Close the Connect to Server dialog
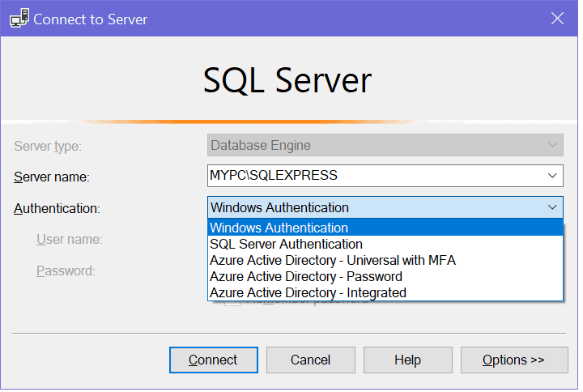Image resolution: width=583 pixels, height=392 pixels. (x=557, y=18)
